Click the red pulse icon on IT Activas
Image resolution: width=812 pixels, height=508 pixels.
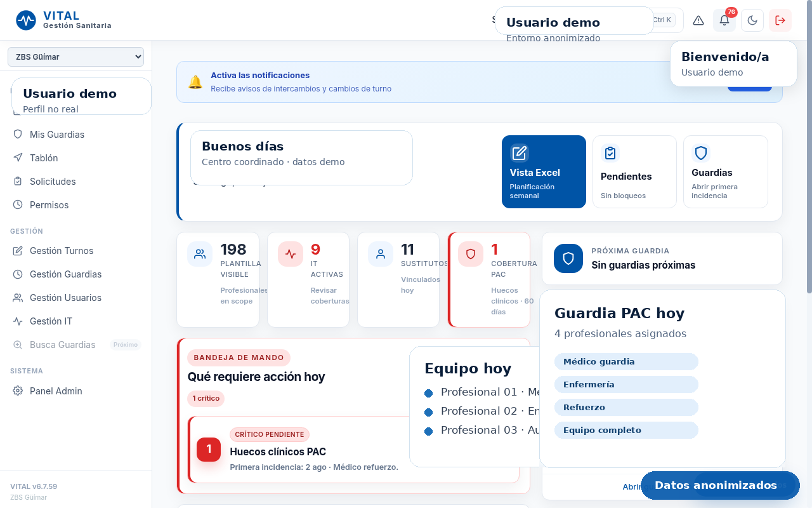coord(291,254)
